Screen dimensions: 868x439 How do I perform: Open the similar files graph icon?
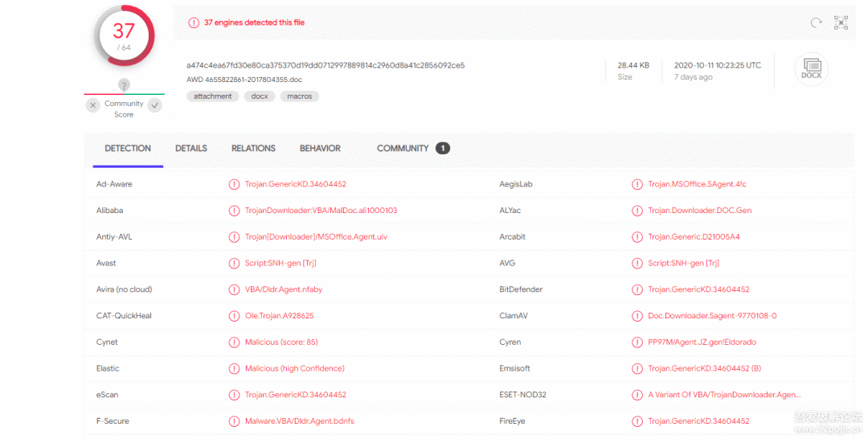841,23
